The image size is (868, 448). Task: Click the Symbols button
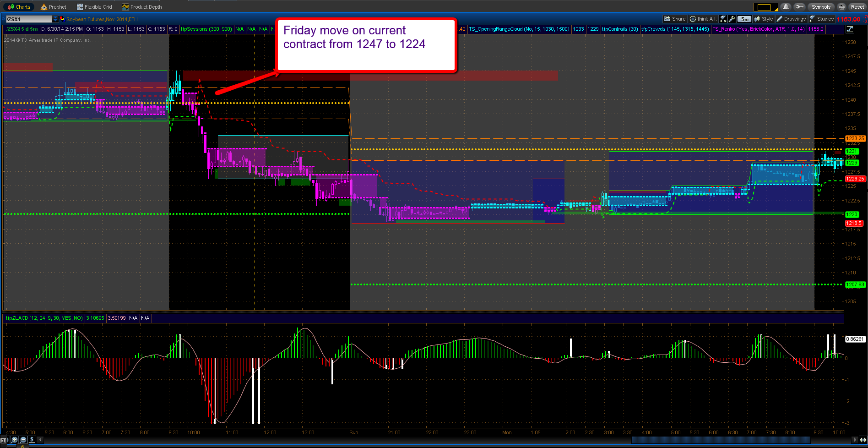pos(821,7)
